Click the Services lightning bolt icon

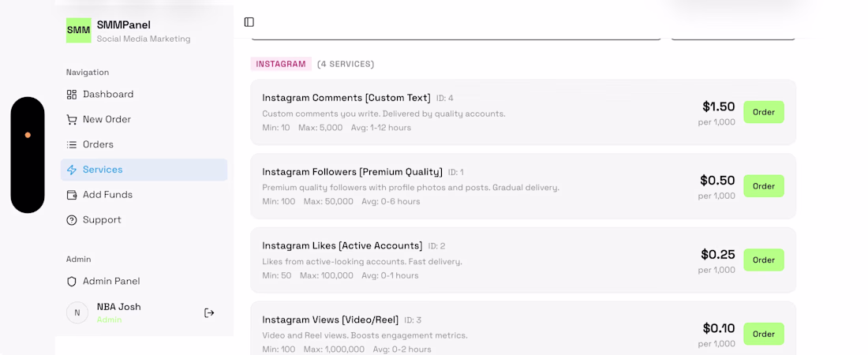72,170
